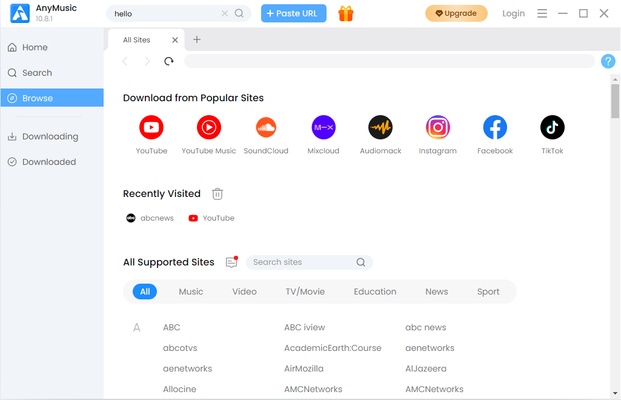Open the ABC iview site link

point(305,327)
